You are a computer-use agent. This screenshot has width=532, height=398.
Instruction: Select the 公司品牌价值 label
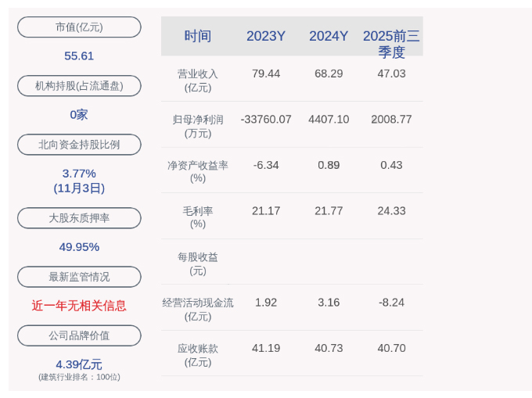point(79,335)
